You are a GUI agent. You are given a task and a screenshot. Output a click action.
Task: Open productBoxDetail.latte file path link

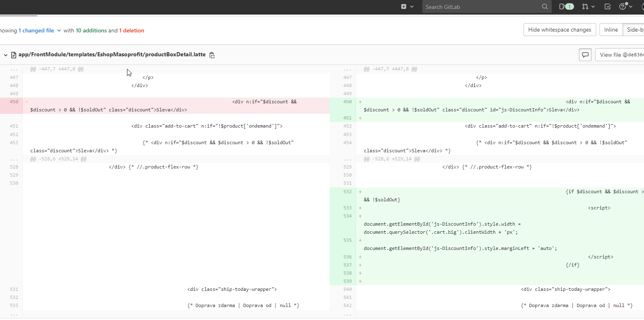(x=112, y=54)
